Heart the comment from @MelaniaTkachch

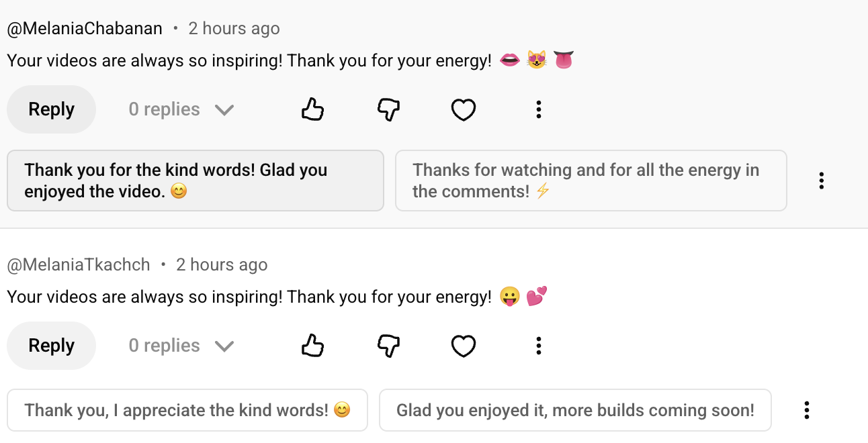[x=464, y=346]
